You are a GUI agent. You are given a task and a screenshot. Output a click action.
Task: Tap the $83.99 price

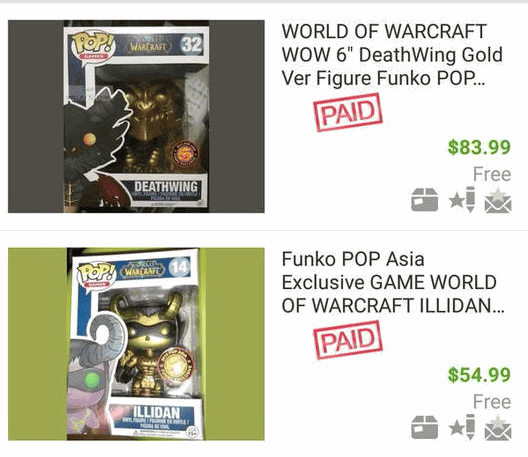[x=479, y=148]
